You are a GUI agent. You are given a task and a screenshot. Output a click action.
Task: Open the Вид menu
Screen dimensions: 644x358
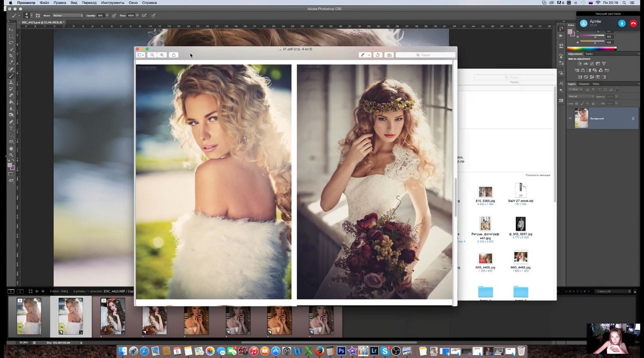74,3
